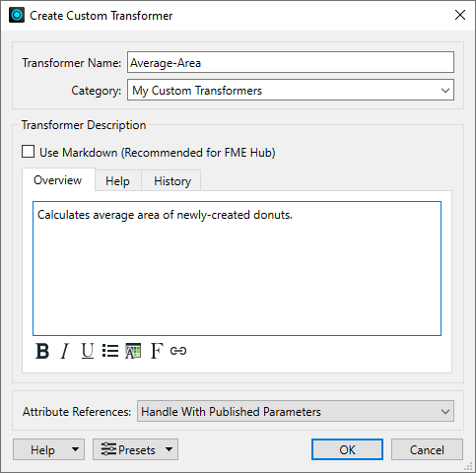476x473 pixels.
Task: Expand the Presets dropdown arrow
Action: tap(169, 449)
